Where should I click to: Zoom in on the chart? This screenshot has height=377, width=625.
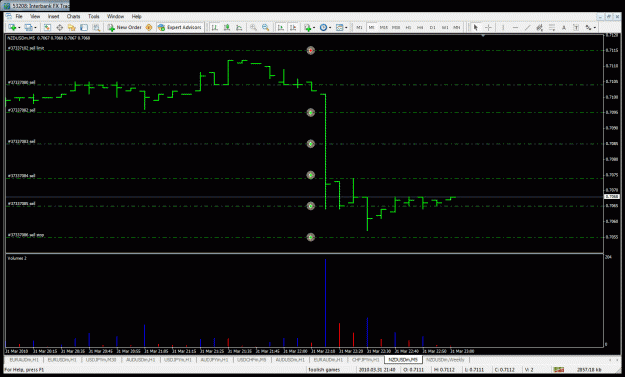pos(253,27)
